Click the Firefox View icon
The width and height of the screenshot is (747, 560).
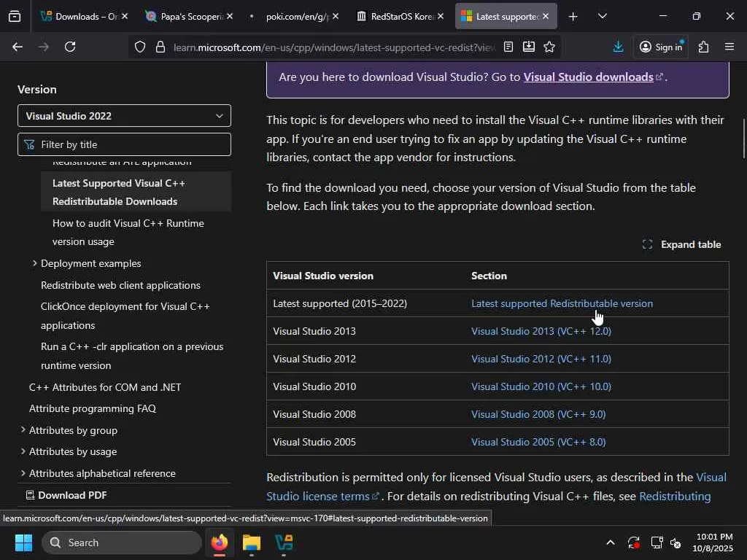(15, 17)
